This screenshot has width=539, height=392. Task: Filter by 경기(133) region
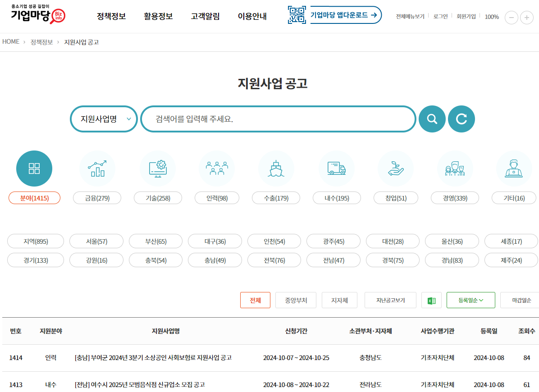click(x=36, y=260)
